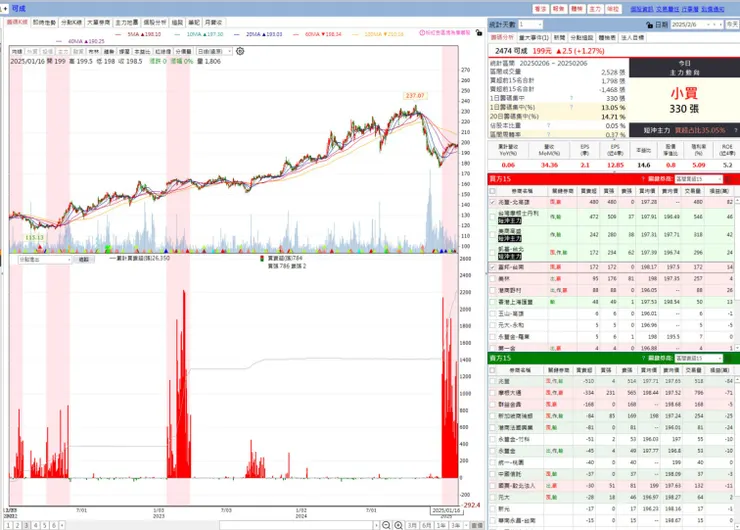Click the 主力 button in top bar

pyautogui.click(x=595, y=9)
